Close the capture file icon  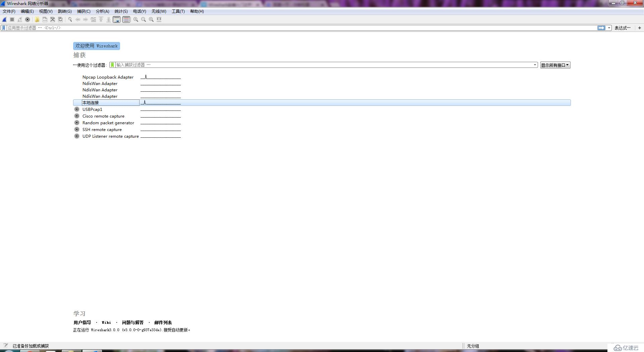click(53, 19)
